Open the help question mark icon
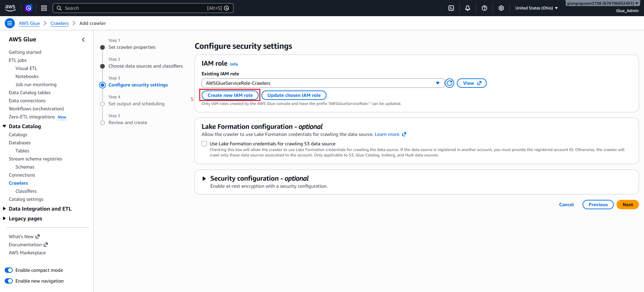This screenshot has height=292, width=644. [x=484, y=8]
